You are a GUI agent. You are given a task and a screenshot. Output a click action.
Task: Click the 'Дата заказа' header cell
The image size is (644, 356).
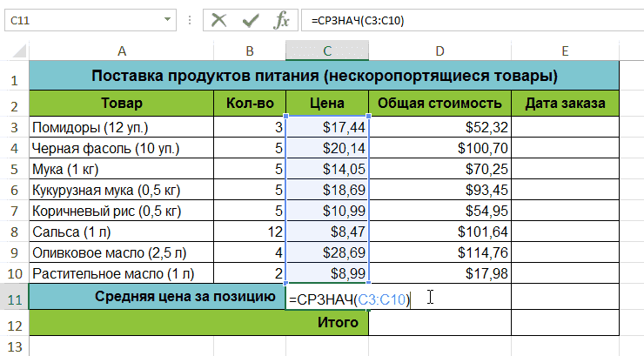coord(565,104)
